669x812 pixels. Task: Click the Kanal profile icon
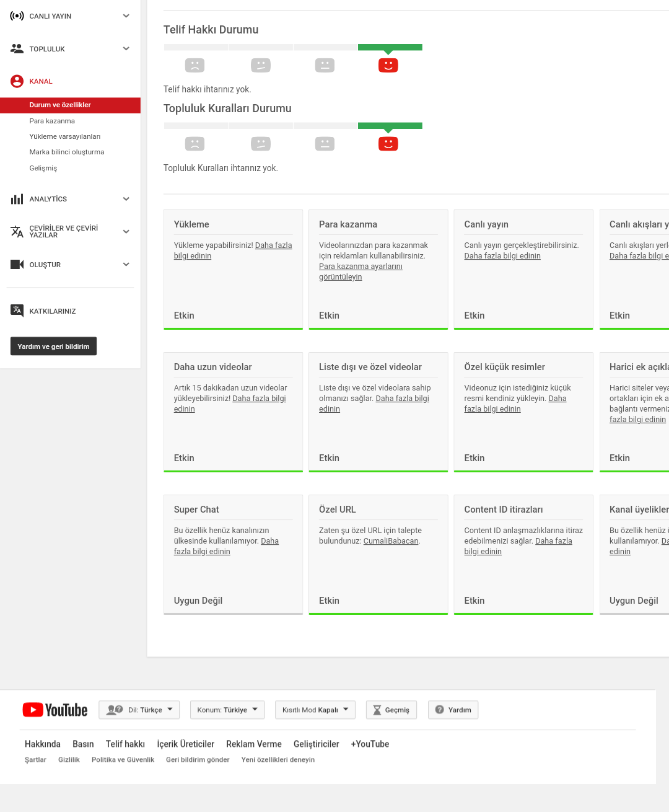(x=17, y=81)
